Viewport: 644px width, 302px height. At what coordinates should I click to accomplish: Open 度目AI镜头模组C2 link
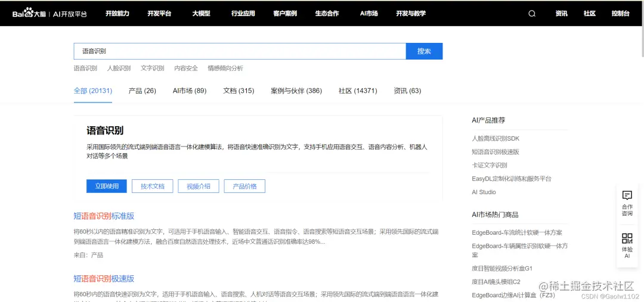click(x=496, y=282)
